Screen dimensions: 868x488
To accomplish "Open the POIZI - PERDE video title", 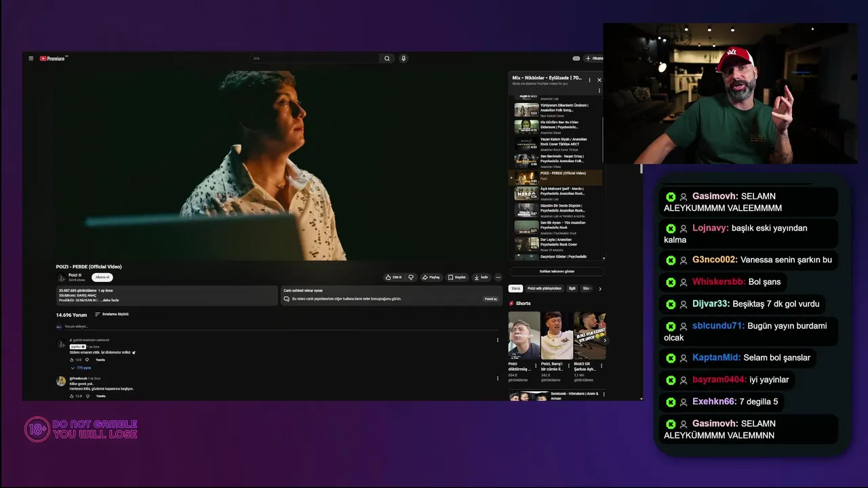I will click(89, 266).
